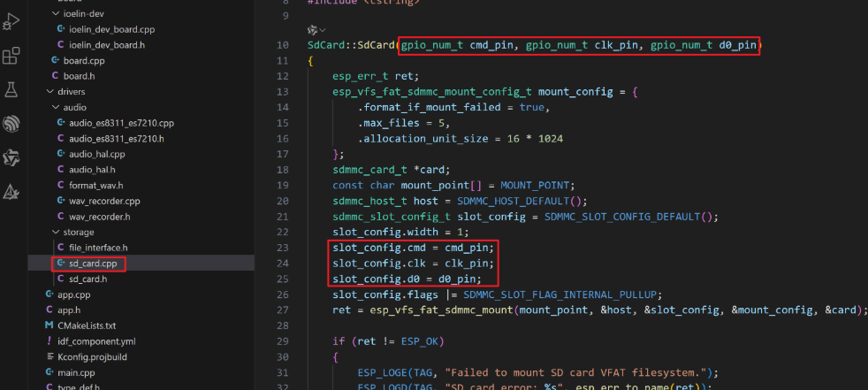The width and height of the screenshot is (868, 390).
Task: Open the Run and Debug view
Action: click(x=11, y=22)
